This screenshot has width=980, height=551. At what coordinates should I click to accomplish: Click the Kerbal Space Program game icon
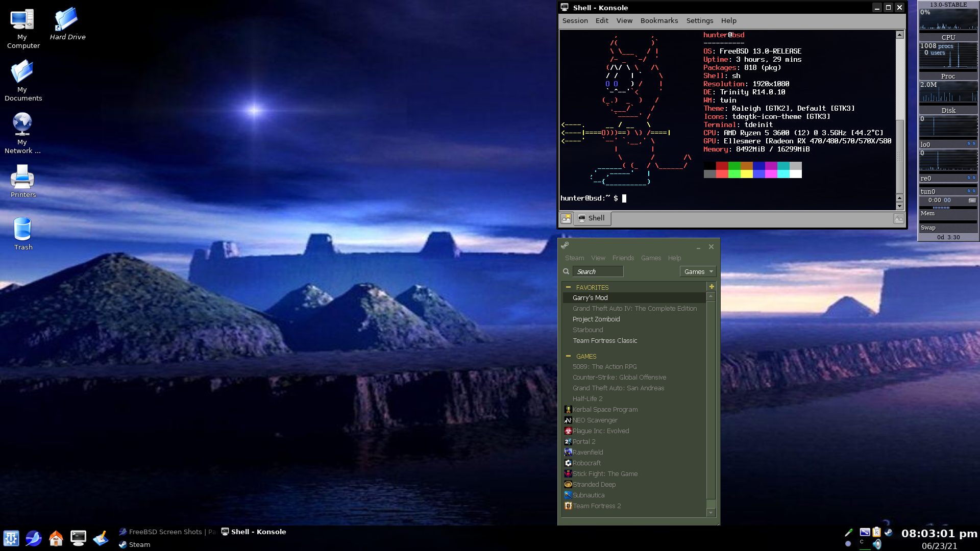pyautogui.click(x=568, y=409)
